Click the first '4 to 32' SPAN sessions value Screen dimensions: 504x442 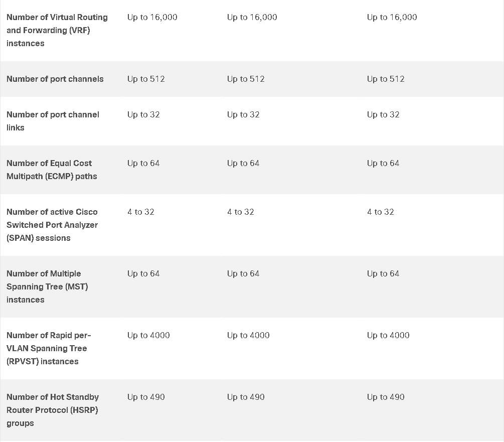tap(141, 212)
